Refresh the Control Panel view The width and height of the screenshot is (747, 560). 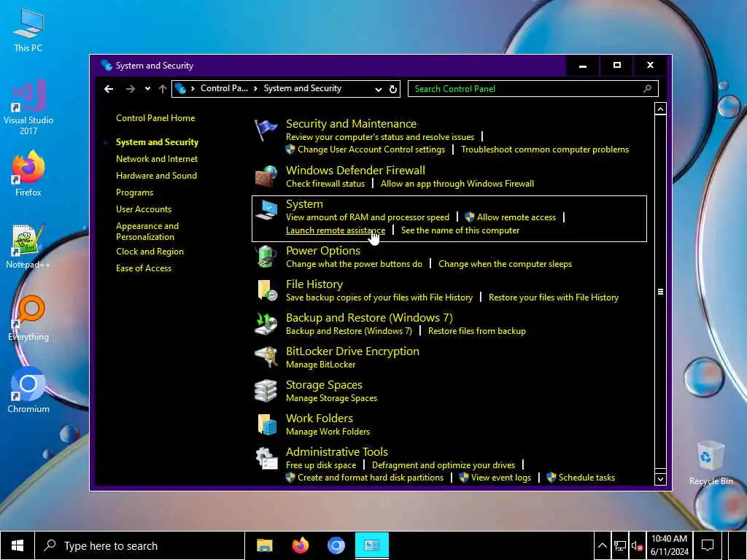tap(393, 89)
